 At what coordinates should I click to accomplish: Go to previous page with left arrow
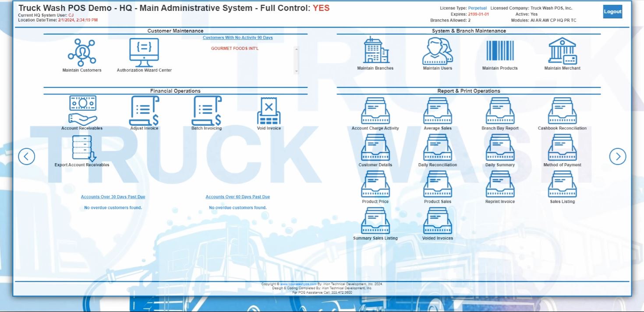pos(26,156)
